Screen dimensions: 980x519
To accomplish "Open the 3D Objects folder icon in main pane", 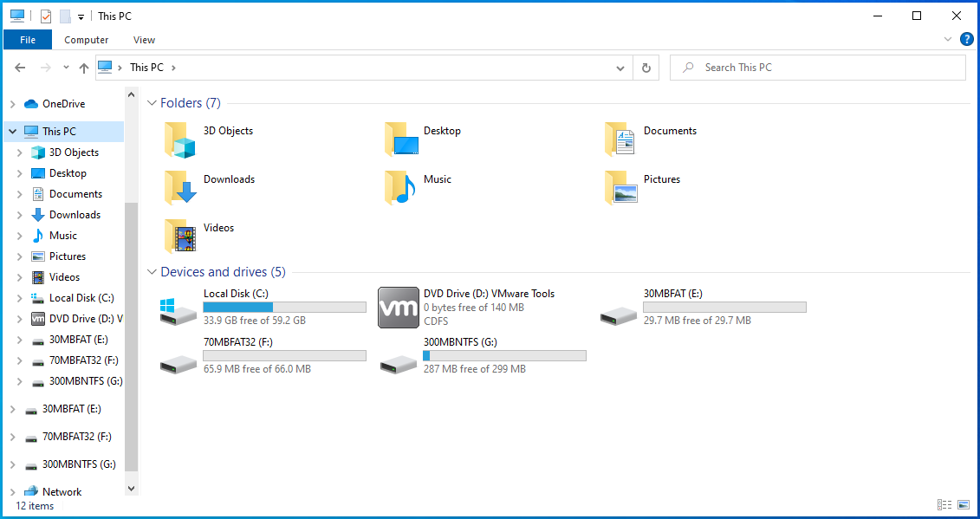I will coord(180,139).
